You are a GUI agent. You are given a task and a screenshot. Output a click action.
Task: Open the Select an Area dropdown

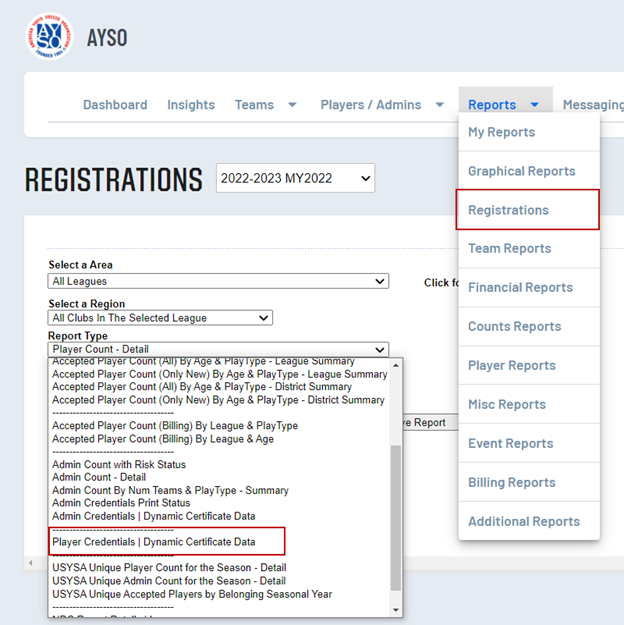(218, 282)
